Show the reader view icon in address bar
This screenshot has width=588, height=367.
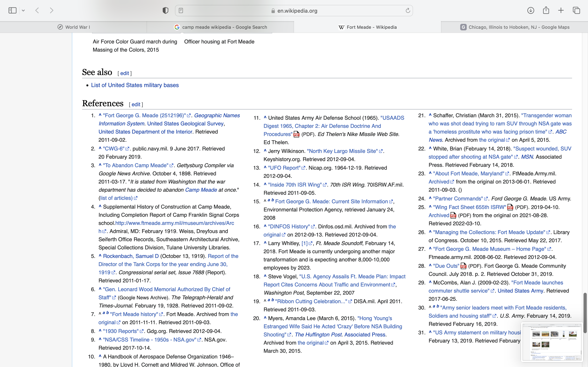click(181, 10)
